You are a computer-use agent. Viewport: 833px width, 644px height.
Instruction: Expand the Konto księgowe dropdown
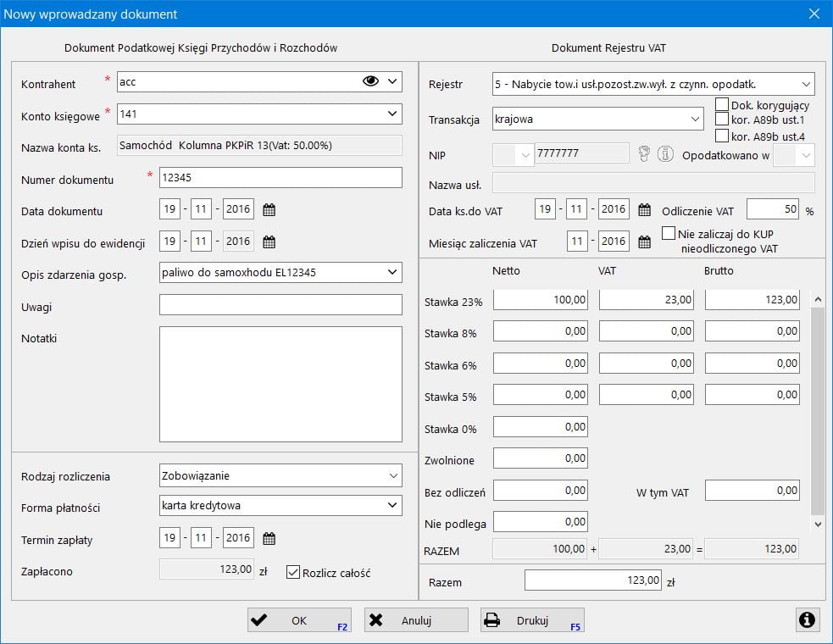[392, 114]
